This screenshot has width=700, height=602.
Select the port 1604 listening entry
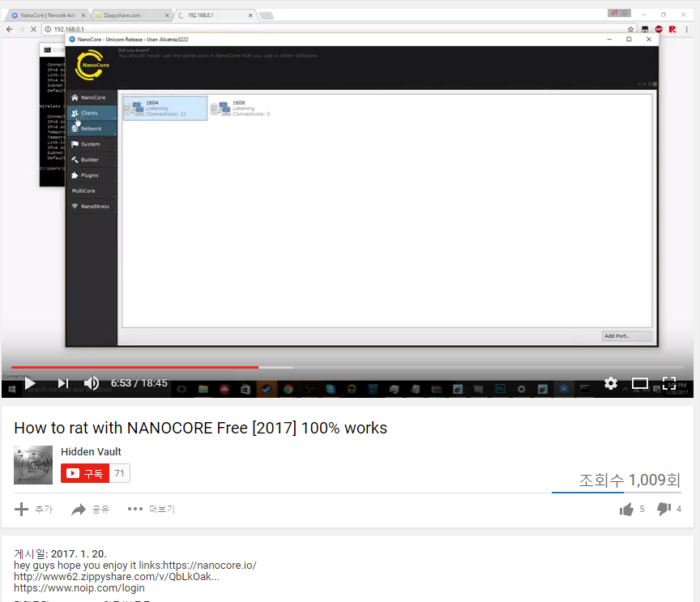pos(165,108)
